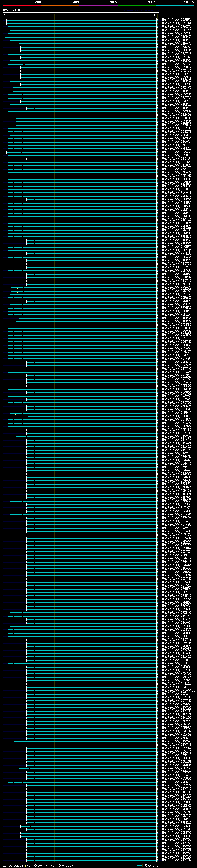Select the UniRef100_C5WTC1 label
Image resolution: width=197 pixels, height=868 pixels.
tap(176, 145)
